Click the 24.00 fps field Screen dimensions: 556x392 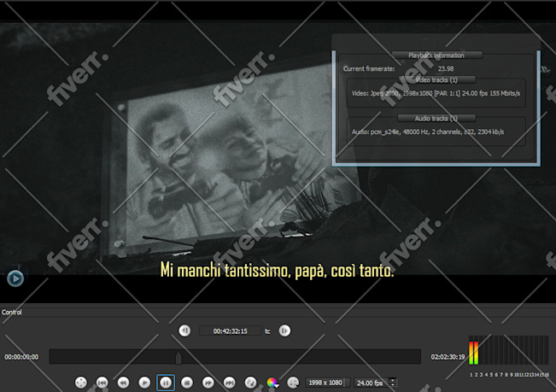(x=371, y=383)
